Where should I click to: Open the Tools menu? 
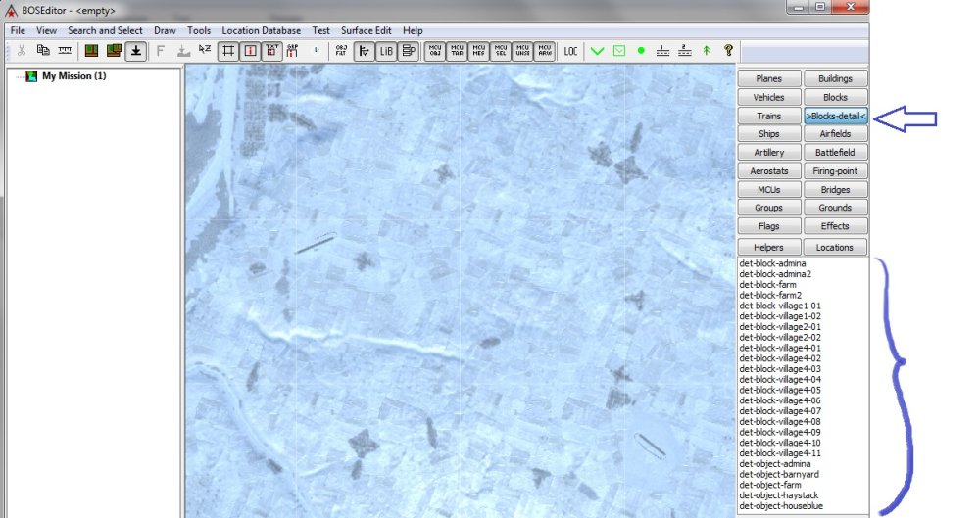pyautogui.click(x=199, y=31)
